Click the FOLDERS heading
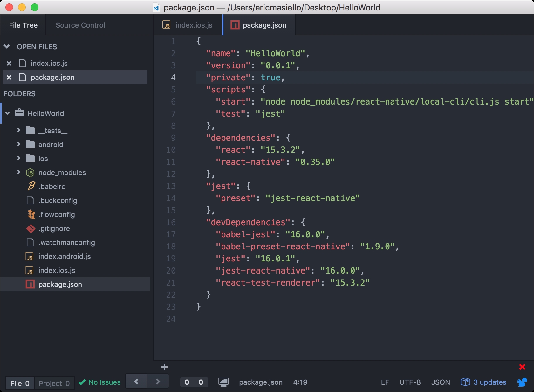Screen dimensions: 534x392 (20, 94)
